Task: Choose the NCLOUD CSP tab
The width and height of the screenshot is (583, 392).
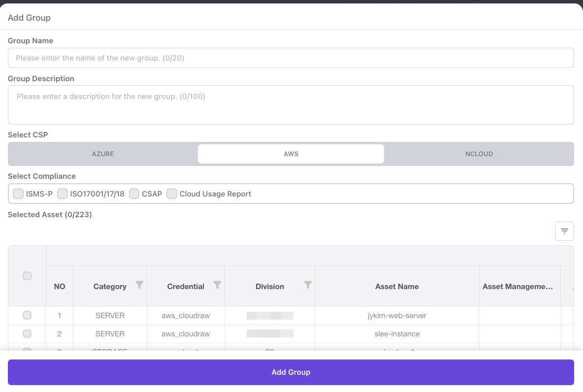Action: (479, 154)
